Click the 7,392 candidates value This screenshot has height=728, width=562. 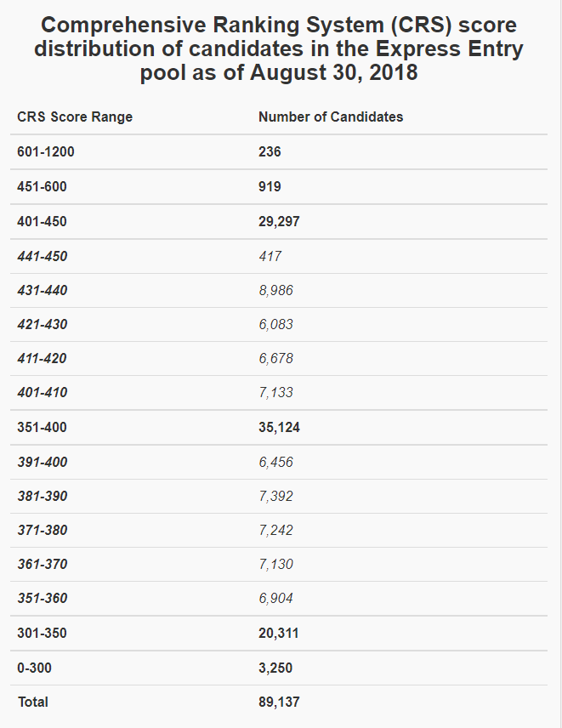click(x=275, y=497)
